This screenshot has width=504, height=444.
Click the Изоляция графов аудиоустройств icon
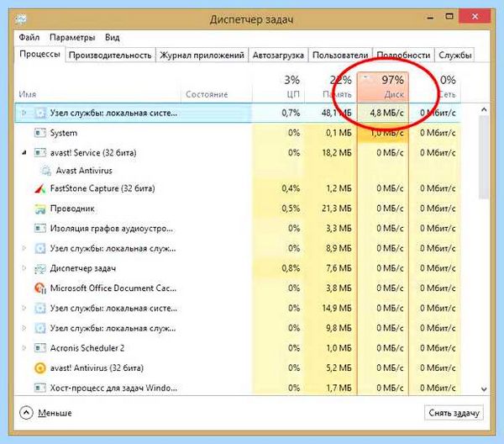[x=39, y=229]
